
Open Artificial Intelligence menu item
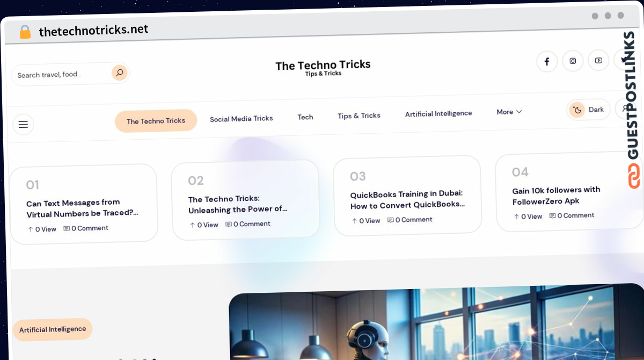point(438,113)
